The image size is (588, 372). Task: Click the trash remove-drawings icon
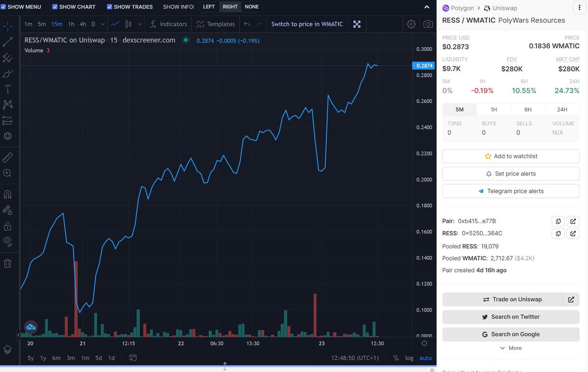coord(8,263)
